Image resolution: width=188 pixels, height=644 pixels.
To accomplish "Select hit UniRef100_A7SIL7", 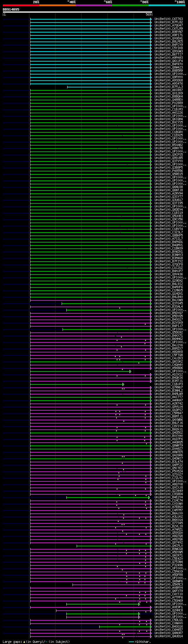I will tap(169, 239).
